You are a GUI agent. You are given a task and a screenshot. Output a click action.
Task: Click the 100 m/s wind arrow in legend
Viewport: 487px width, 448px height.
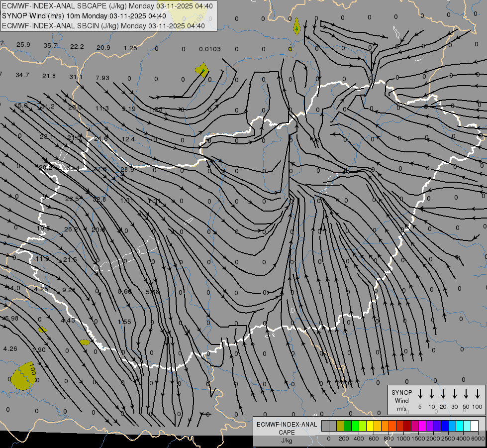tap(478, 394)
